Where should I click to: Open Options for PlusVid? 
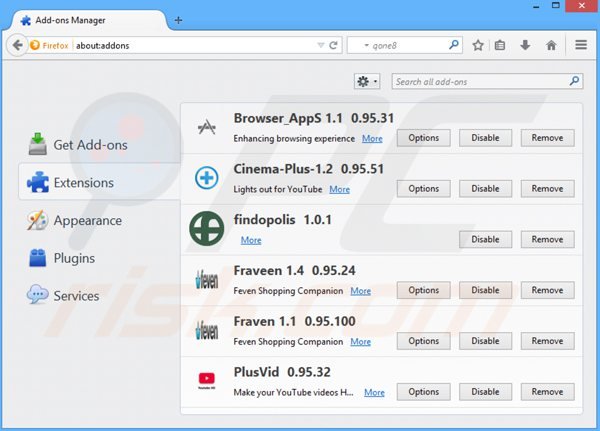point(424,392)
